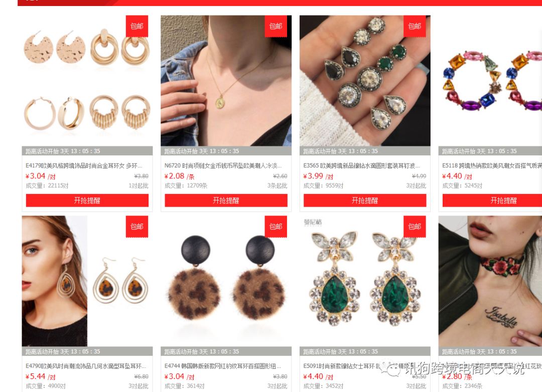Click 开抢提醒 for E3565 stud earring set
This screenshot has width=542, height=392.
click(365, 201)
